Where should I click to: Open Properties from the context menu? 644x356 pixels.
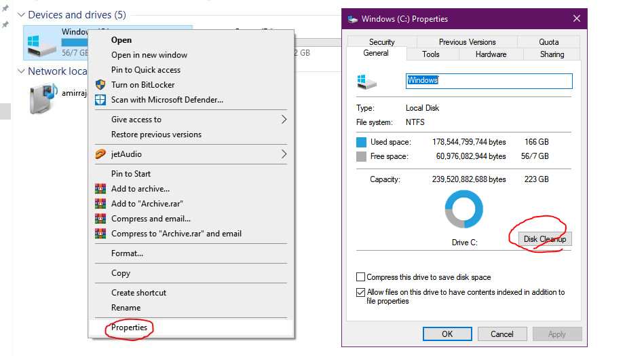click(130, 327)
